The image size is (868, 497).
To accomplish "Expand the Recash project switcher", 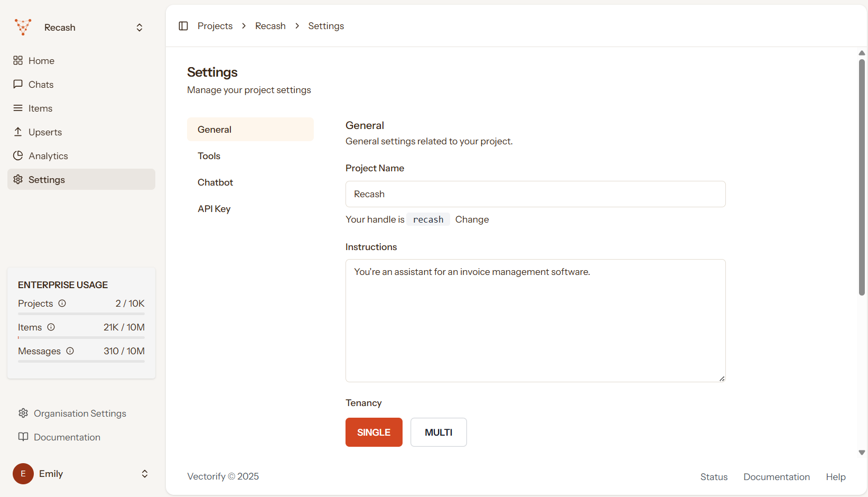I will click(x=139, y=27).
